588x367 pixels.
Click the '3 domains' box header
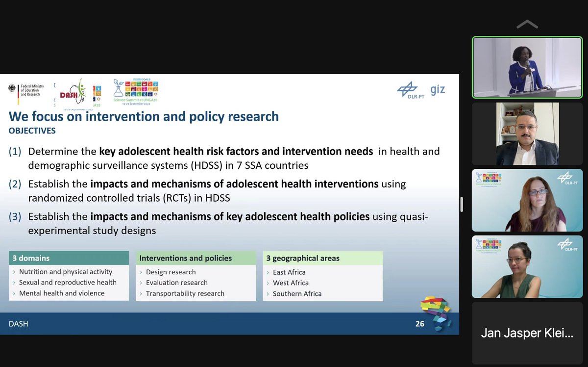pyautogui.click(x=69, y=258)
